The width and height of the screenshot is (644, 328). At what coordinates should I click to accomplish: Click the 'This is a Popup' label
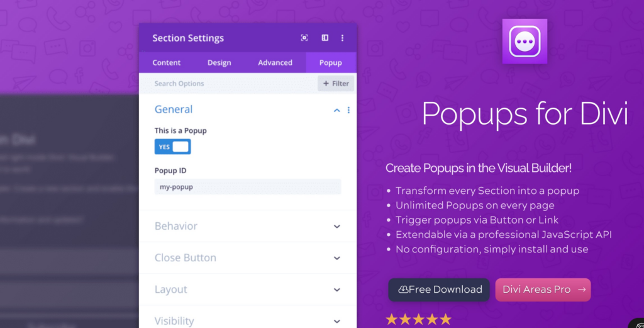click(x=180, y=131)
